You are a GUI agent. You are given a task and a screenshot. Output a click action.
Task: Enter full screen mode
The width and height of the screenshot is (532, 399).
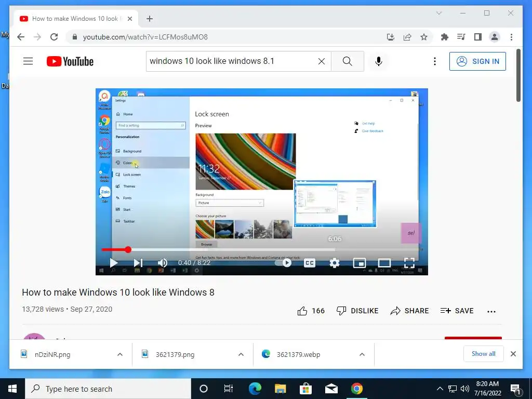coord(409,263)
